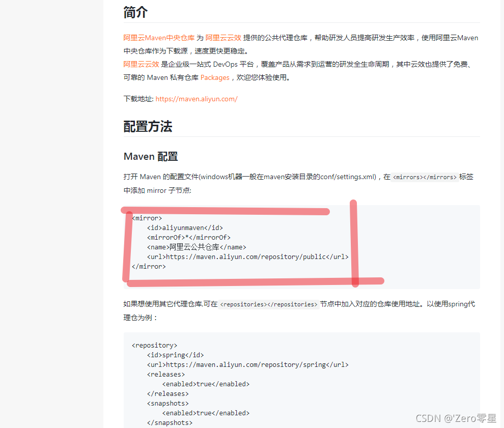The height and width of the screenshot is (428, 504).
Task: Click the 下载地址 label text
Action: tap(138, 99)
